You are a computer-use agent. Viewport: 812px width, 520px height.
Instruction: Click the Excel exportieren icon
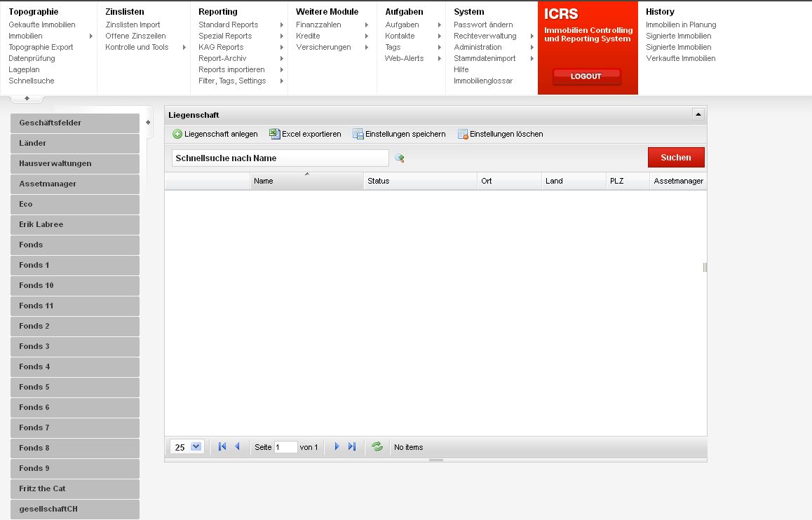coord(275,134)
